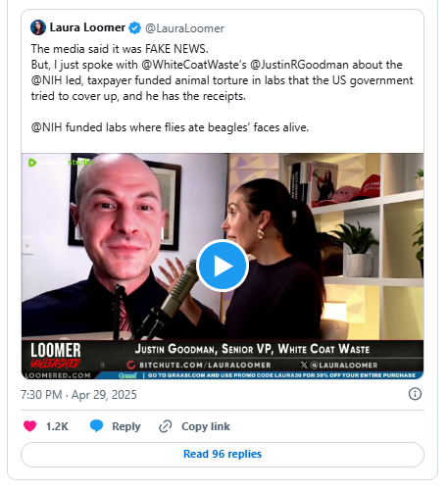Click the pink heart like icon
This screenshot has width=448, height=490.
coord(29,426)
